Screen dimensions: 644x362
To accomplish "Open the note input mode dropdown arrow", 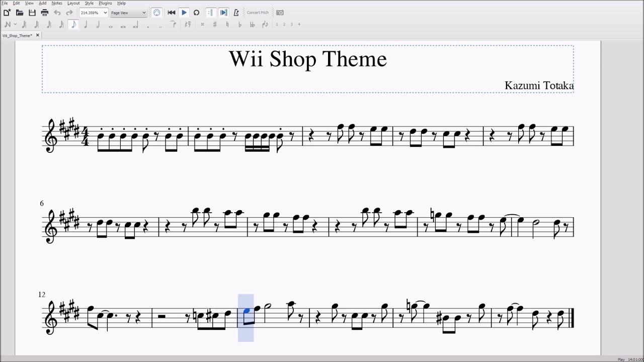I will pyautogui.click(x=15, y=24).
